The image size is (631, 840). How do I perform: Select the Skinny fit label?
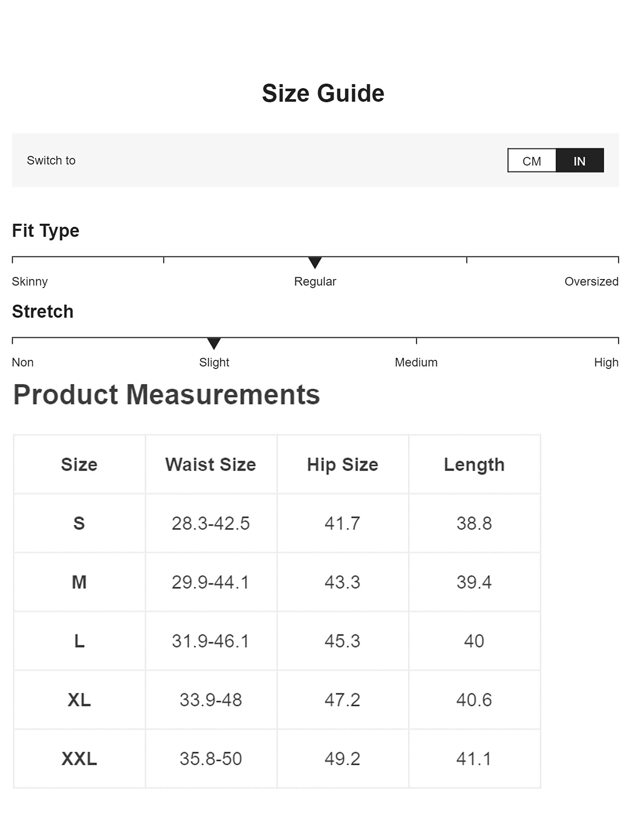pyautogui.click(x=30, y=281)
